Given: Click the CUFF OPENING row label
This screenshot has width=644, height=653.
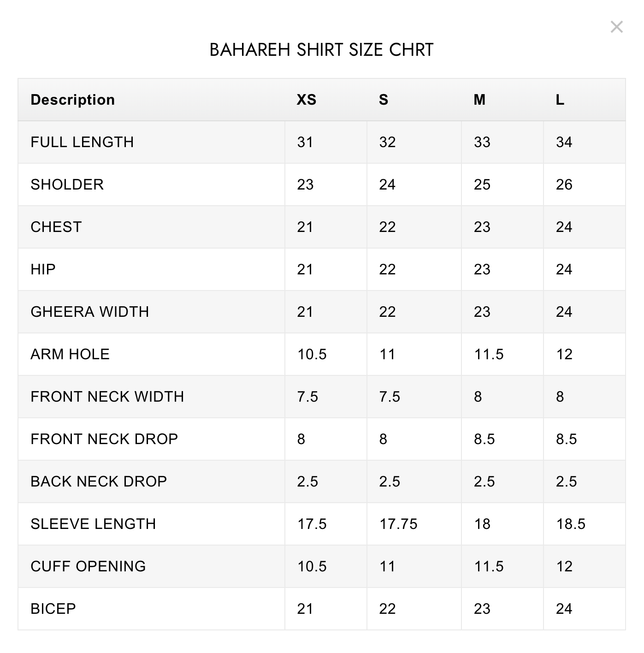Looking at the screenshot, I should [x=88, y=566].
